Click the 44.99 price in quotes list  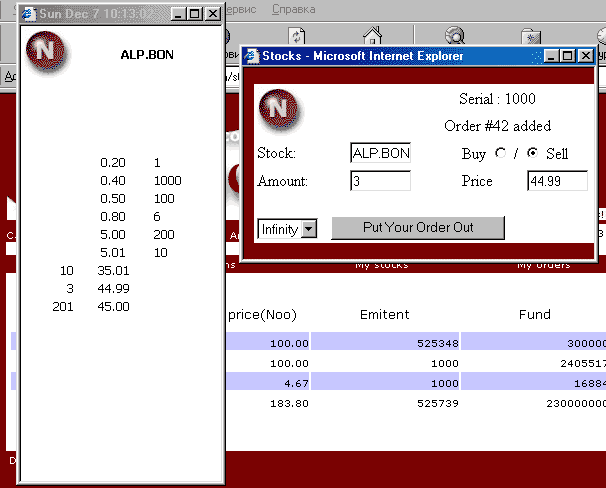pyautogui.click(x=113, y=289)
